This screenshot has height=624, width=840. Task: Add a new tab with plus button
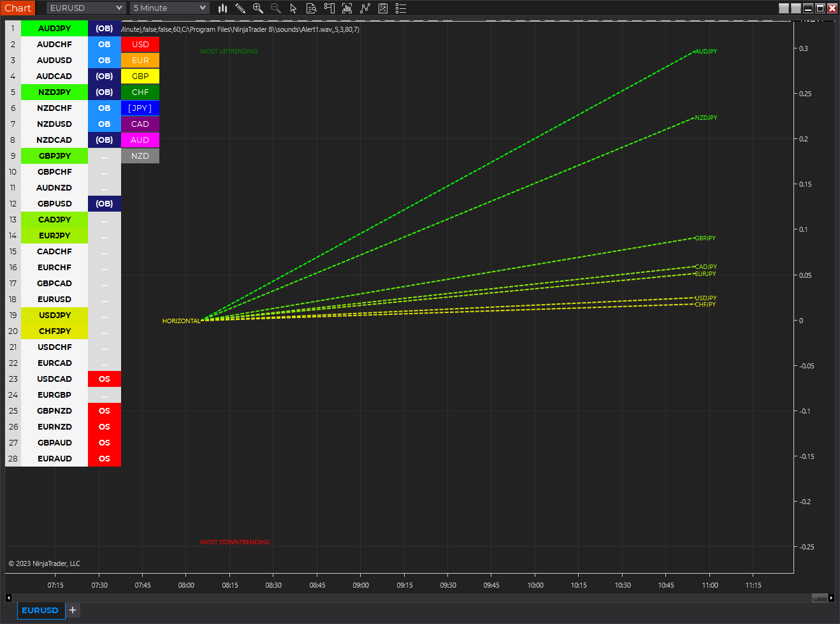click(x=73, y=610)
